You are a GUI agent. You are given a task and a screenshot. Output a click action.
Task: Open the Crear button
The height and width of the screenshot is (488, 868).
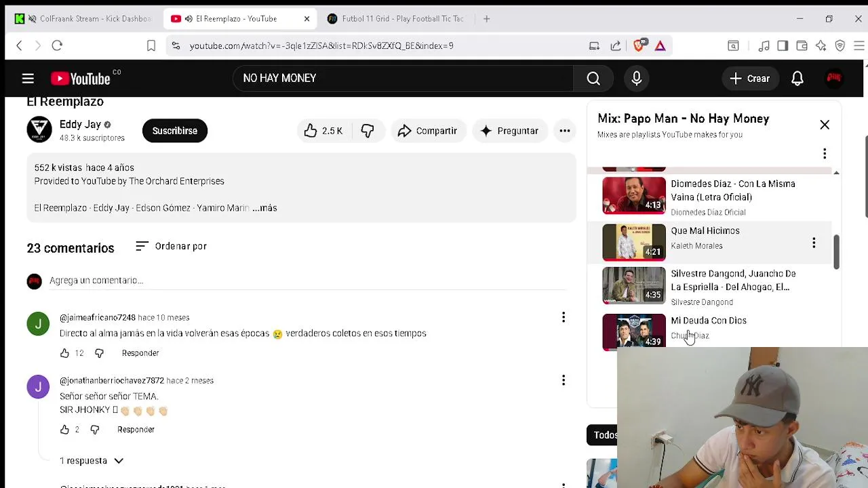[x=749, y=79]
